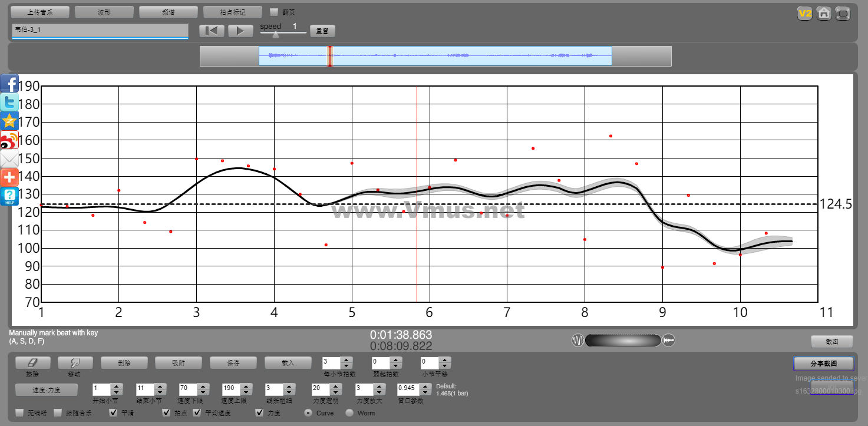This screenshot has width=868, height=426.
Task: Uncheck the 平均速度 checkbox
Action: 197,413
